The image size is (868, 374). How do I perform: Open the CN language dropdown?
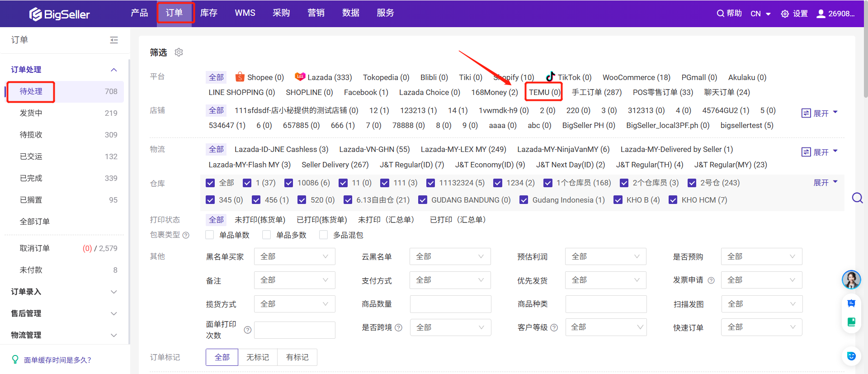[x=760, y=14]
